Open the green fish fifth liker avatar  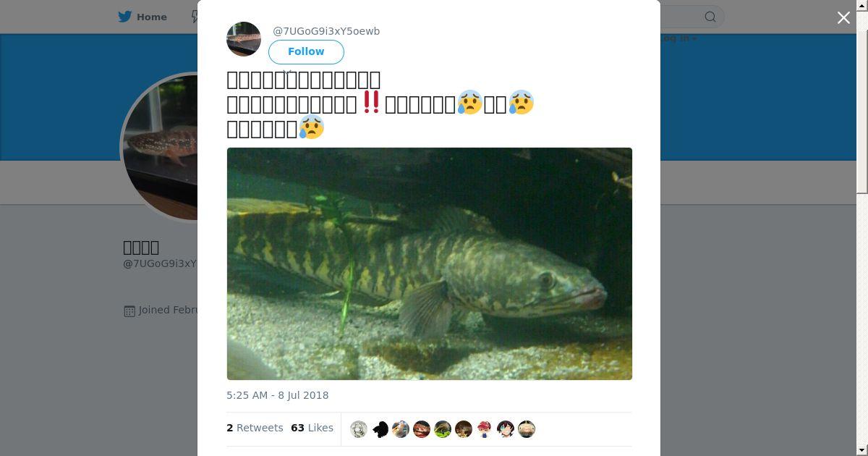(x=443, y=429)
